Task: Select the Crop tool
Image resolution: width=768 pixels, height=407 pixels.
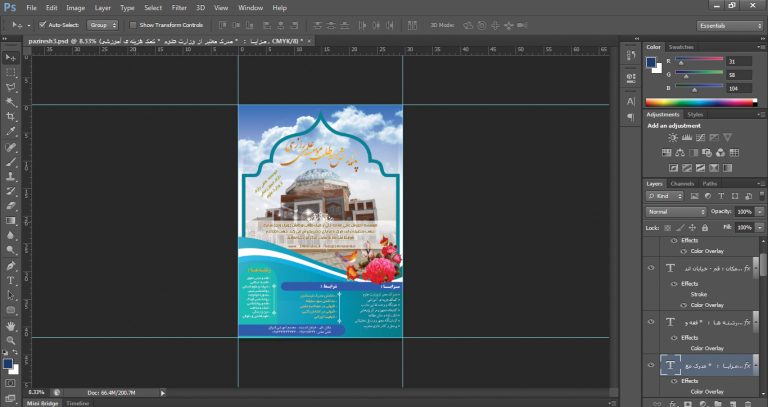Action: click(10, 116)
